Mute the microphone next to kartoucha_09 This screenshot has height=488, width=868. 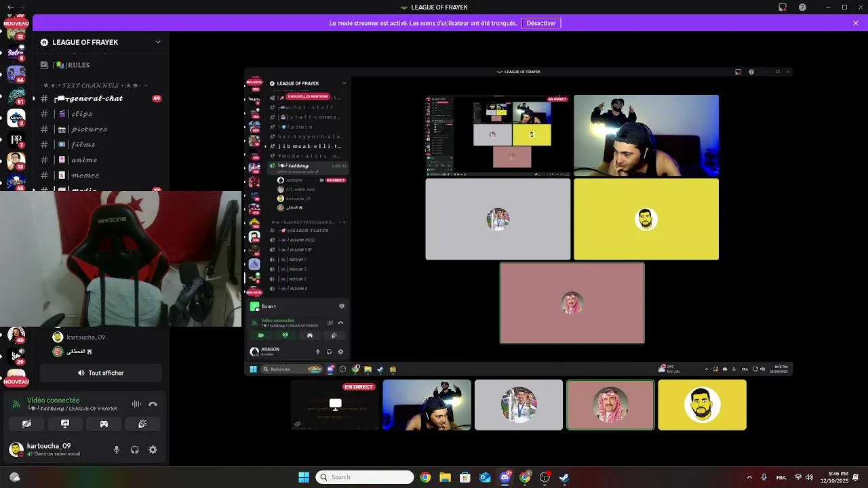pos(117,449)
